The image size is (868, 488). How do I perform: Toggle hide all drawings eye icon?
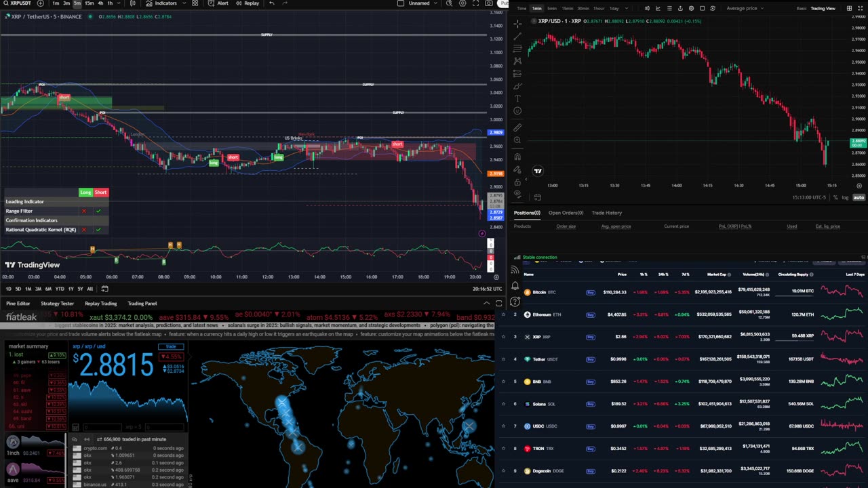pos(517,194)
